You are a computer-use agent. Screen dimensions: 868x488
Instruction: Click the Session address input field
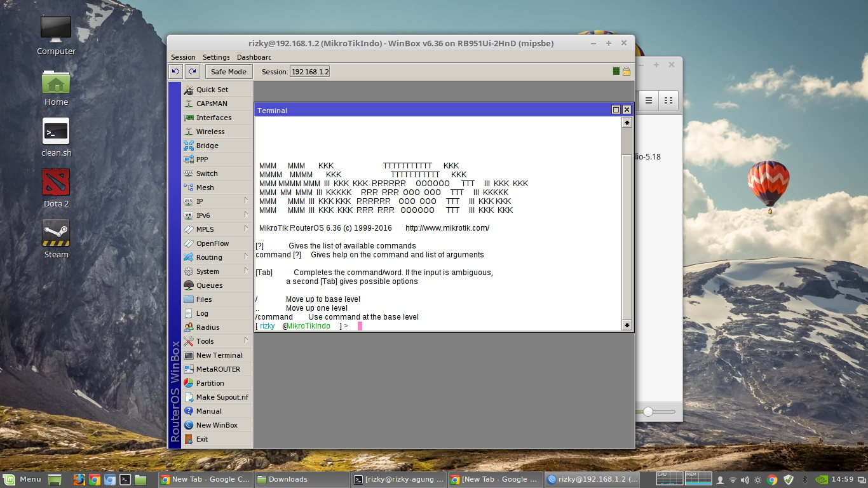coord(310,71)
